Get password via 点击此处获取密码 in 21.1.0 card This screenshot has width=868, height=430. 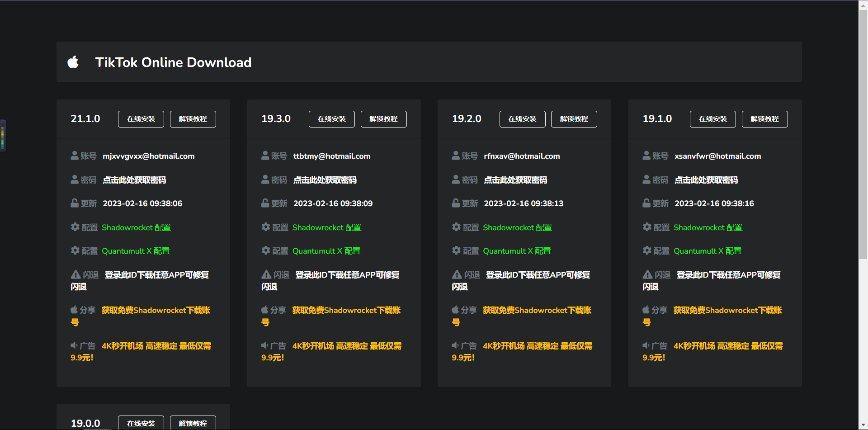click(134, 180)
